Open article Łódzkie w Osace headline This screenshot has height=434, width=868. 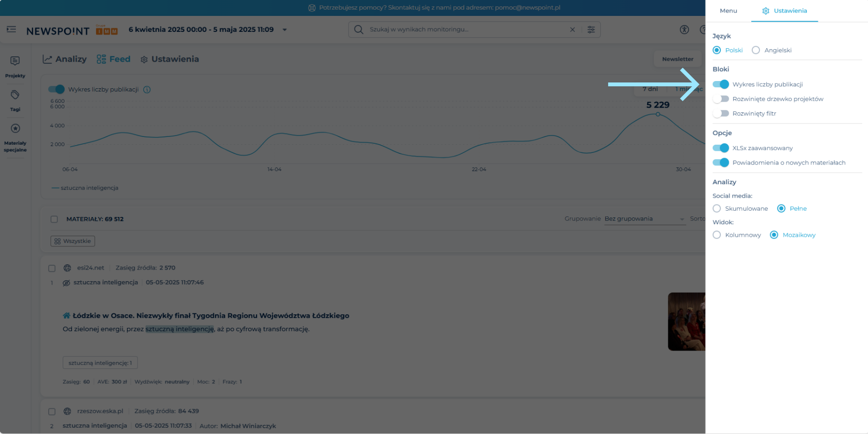click(x=211, y=315)
